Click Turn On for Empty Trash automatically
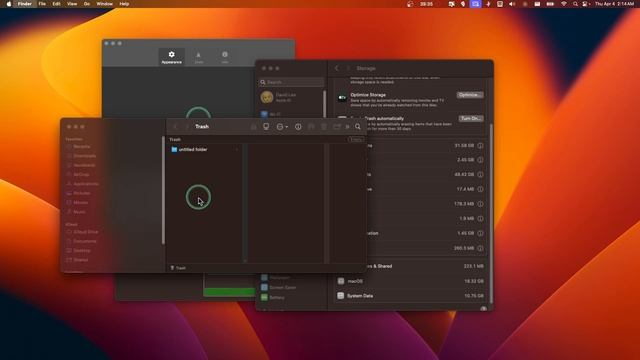The image size is (640, 360). pyautogui.click(x=471, y=118)
